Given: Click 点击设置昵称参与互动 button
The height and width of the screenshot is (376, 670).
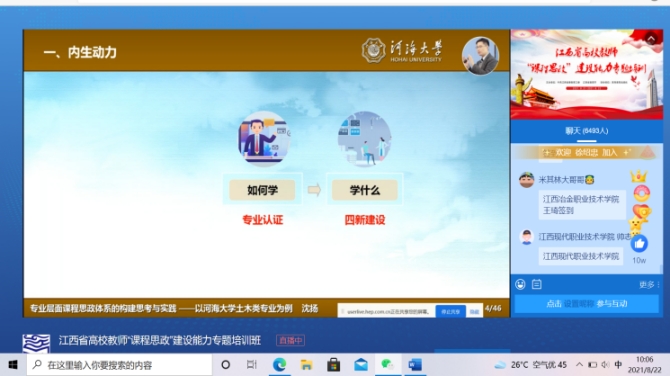Looking at the screenshot, I should pyautogui.click(x=586, y=304).
